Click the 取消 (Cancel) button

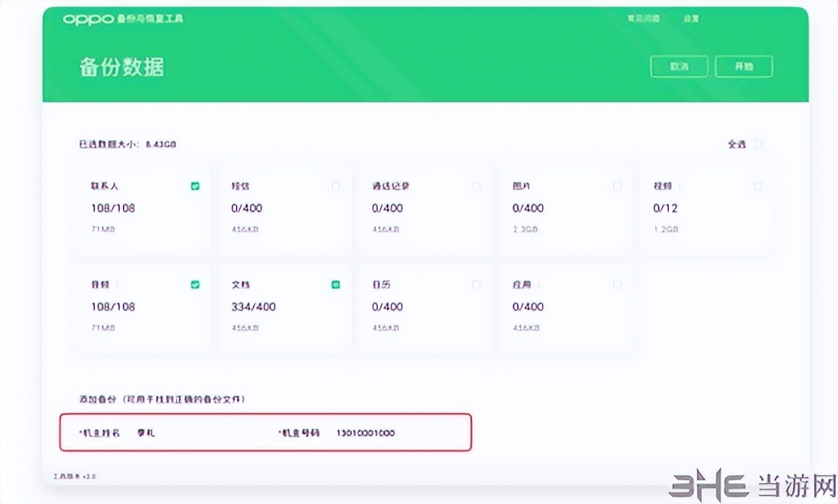(x=679, y=66)
